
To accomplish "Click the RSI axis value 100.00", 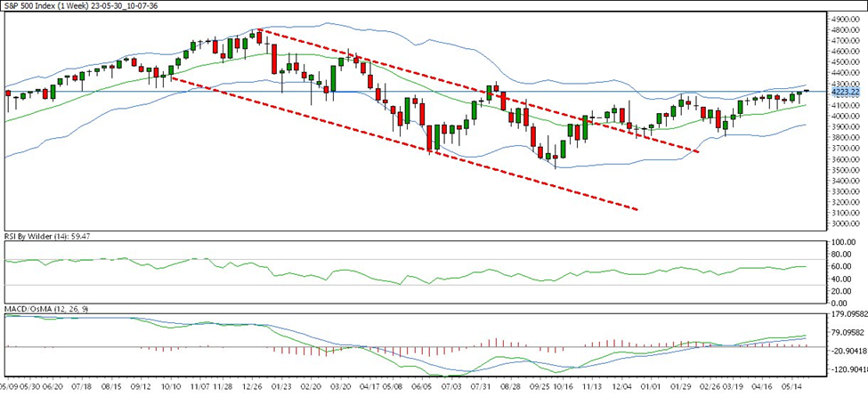I will (844, 243).
